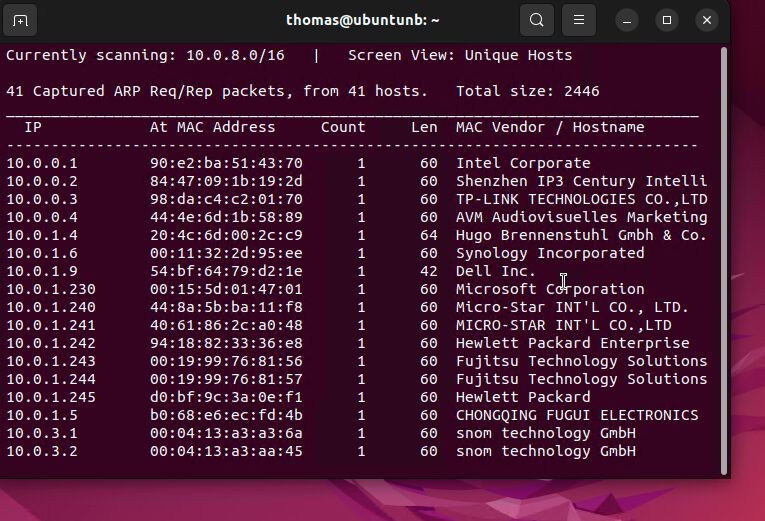Click vendor Hugo Brennenstuhl Gmbh & Co.
This screenshot has width=765, height=521.
coord(582,235)
